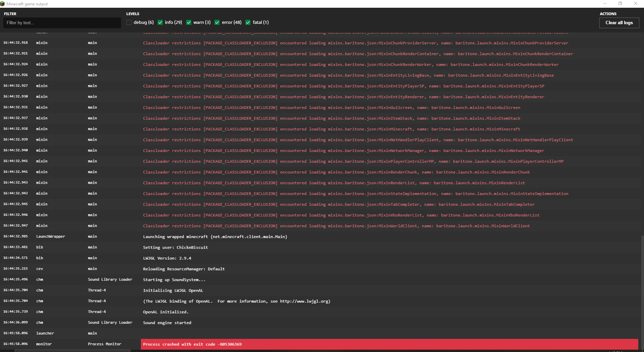Uncheck the warn (3) checkbox
This screenshot has width=644, height=352.
(189, 22)
